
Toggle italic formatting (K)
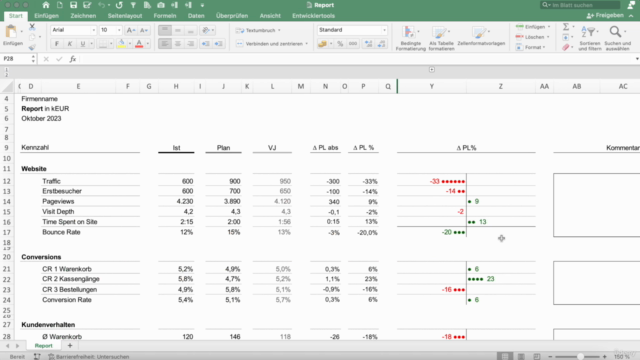point(70,44)
